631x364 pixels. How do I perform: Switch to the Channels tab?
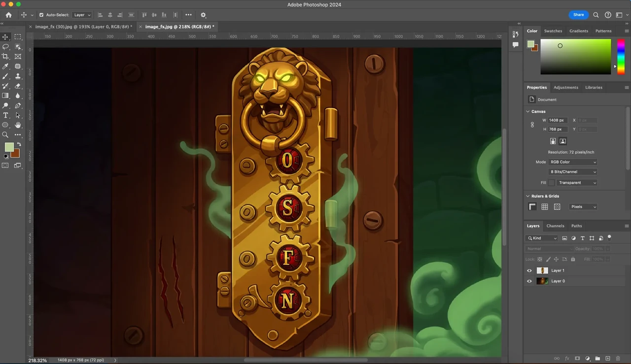click(555, 226)
